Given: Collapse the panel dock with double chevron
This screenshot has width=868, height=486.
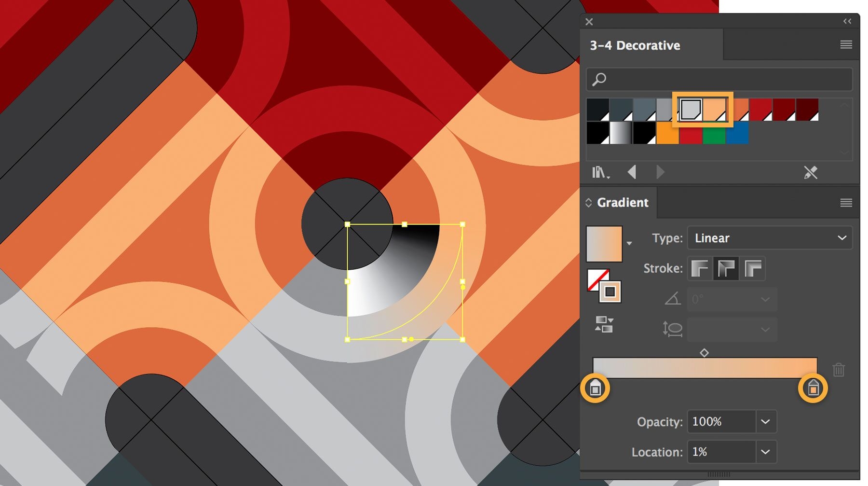Looking at the screenshot, I should 847,21.
